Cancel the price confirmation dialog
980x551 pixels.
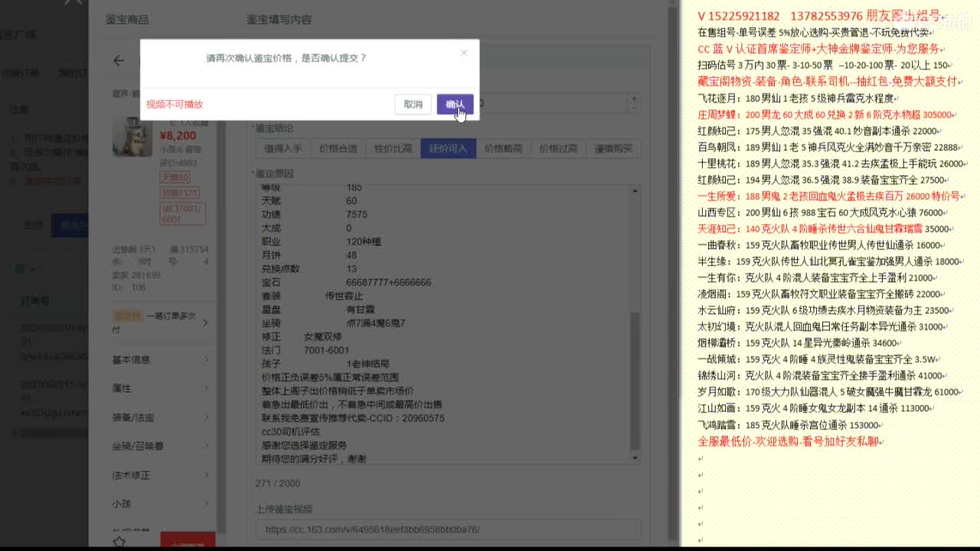coord(413,104)
